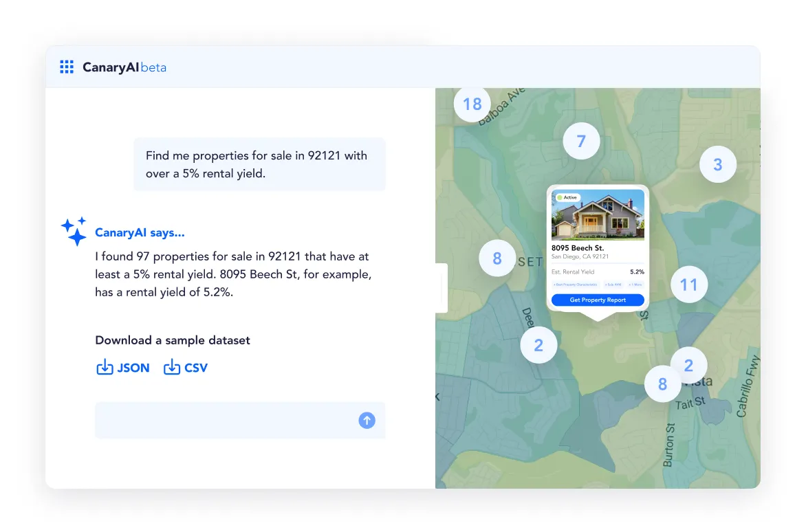Select the 18-property cluster marker on the map
Screen dimensions: 806x532
(x=472, y=103)
